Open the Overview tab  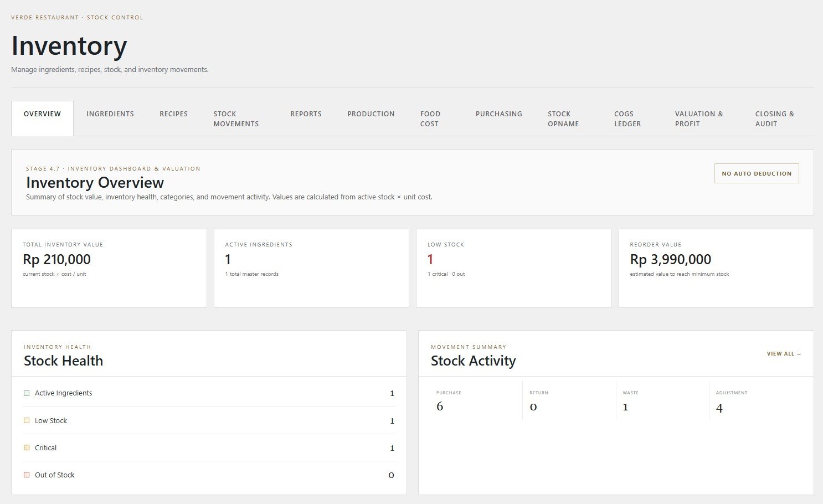click(42, 119)
